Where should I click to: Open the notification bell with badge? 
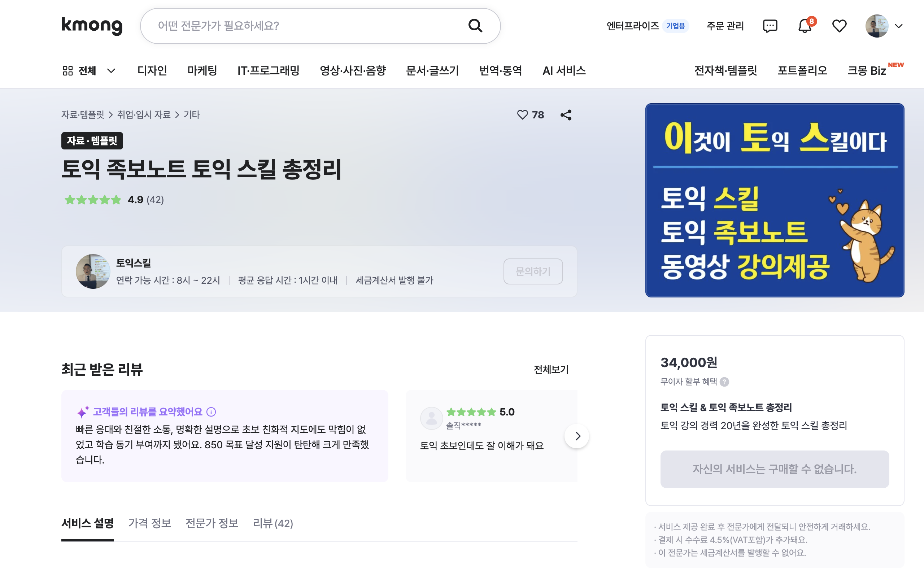click(x=805, y=26)
